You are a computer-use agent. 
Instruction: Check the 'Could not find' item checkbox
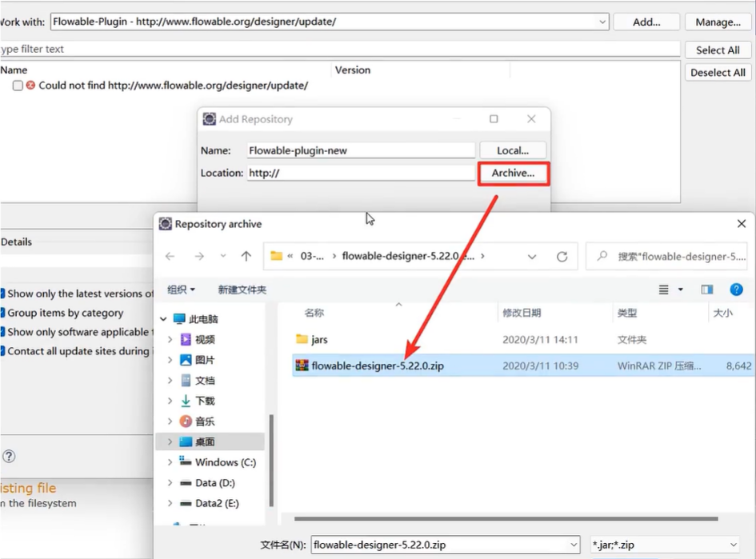point(18,86)
